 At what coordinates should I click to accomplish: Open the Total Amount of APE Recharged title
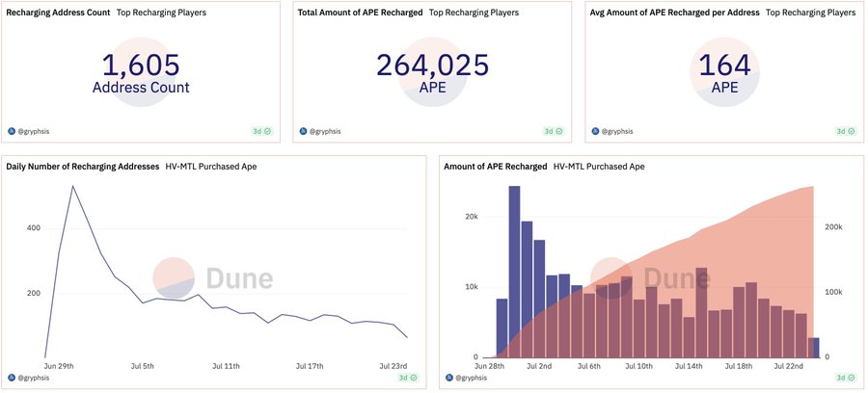click(361, 13)
